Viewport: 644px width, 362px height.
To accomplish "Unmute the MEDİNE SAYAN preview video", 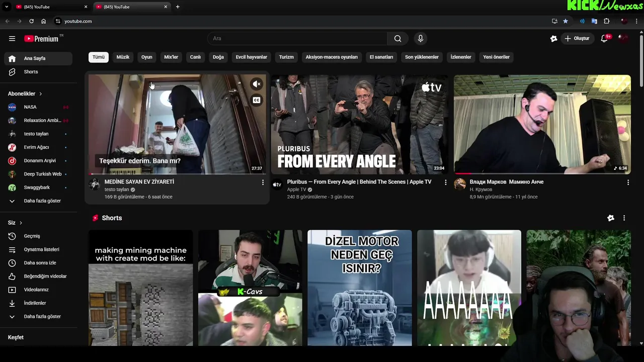I will 257,84.
